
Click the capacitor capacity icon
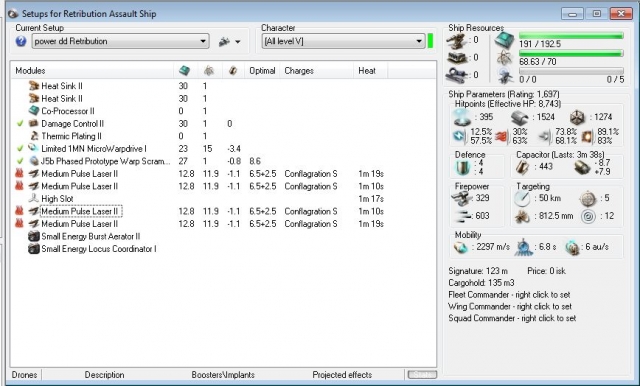click(523, 167)
